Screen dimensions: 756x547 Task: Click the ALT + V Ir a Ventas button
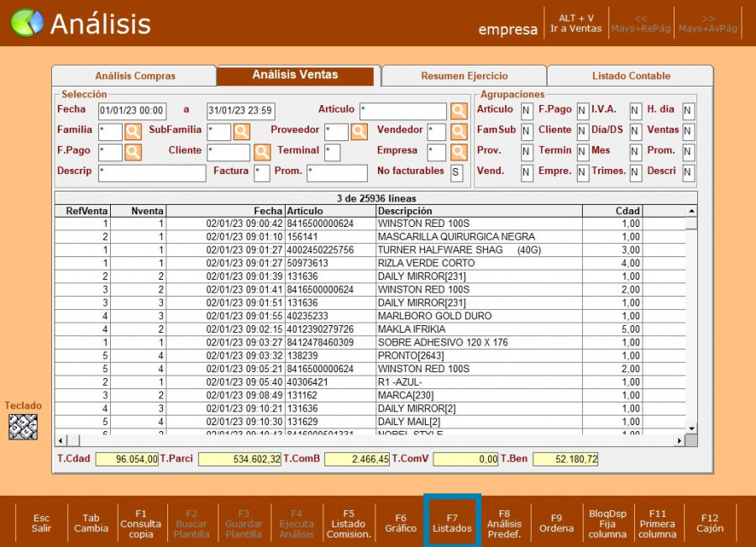tap(576, 23)
